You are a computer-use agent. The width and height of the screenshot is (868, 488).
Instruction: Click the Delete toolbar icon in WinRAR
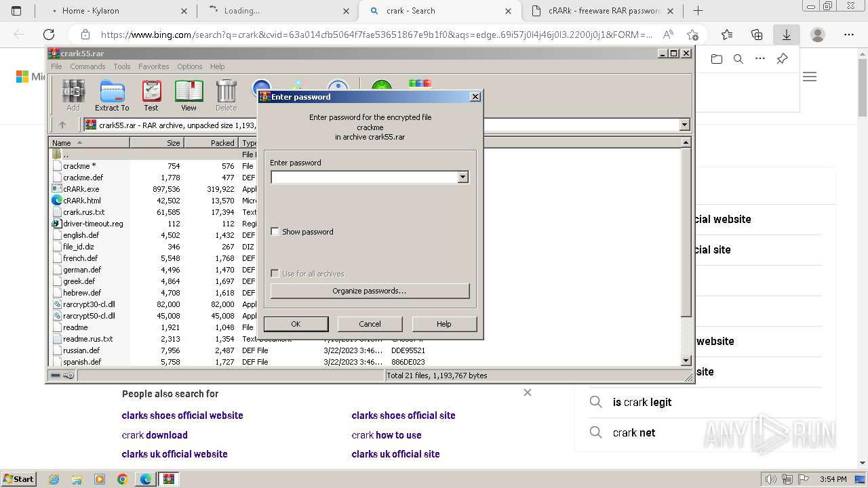pos(226,95)
